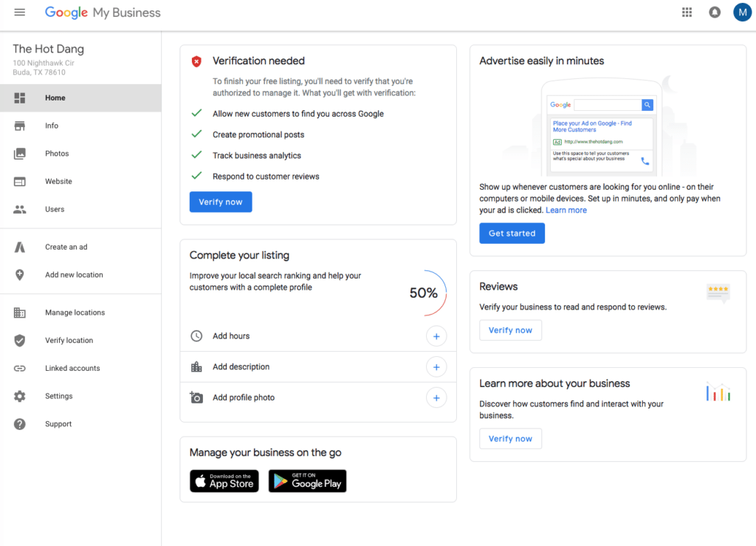The width and height of the screenshot is (756, 546).
Task: Click the Website sidebar icon
Action: (20, 181)
